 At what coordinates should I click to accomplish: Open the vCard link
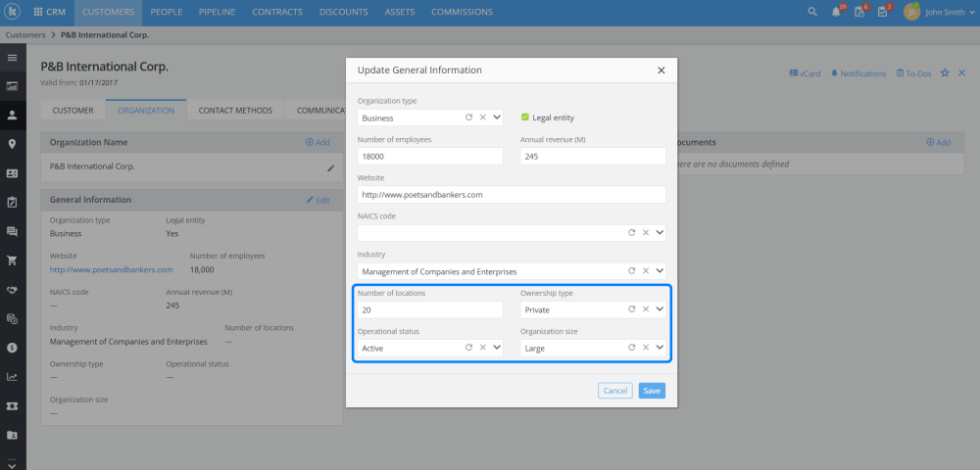pos(805,73)
